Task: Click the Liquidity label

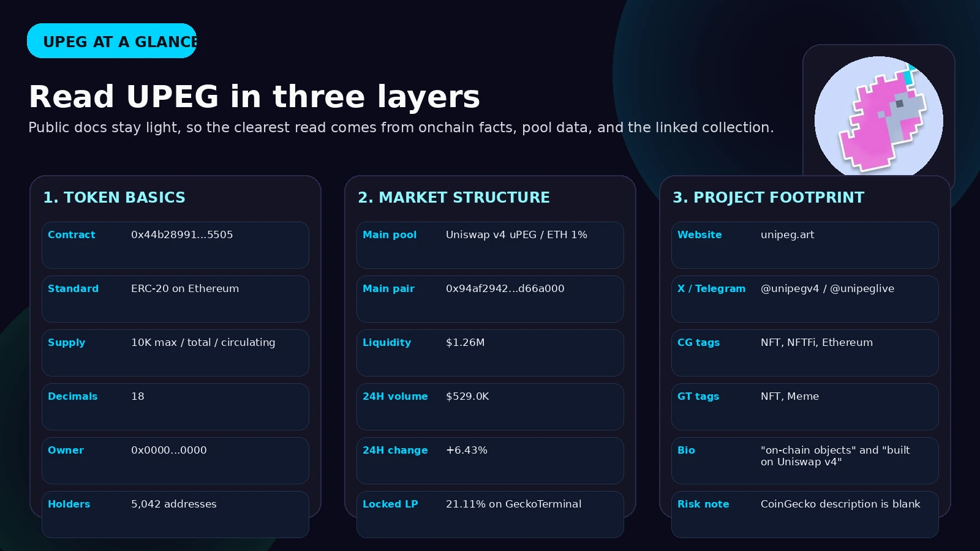Action: [387, 342]
